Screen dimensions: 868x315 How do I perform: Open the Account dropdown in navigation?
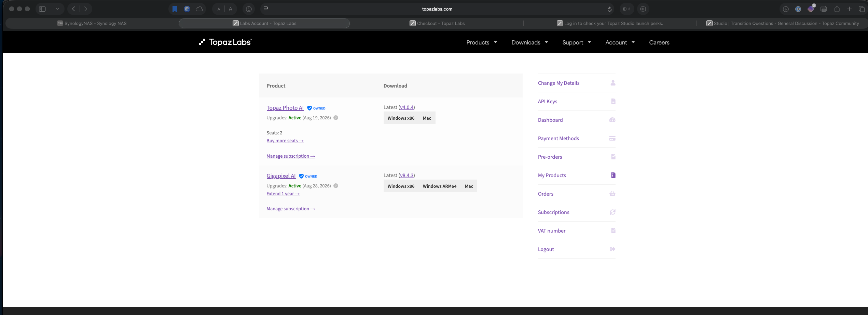point(620,42)
